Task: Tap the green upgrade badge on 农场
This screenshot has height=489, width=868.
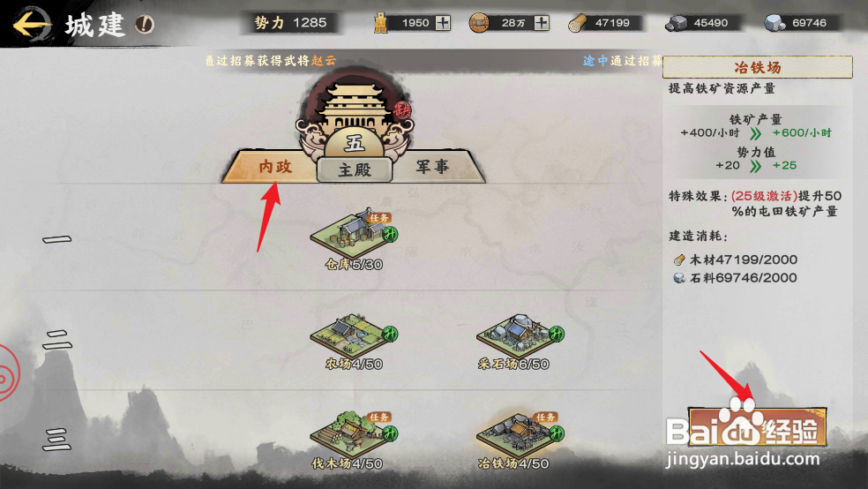Action: point(390,334)
